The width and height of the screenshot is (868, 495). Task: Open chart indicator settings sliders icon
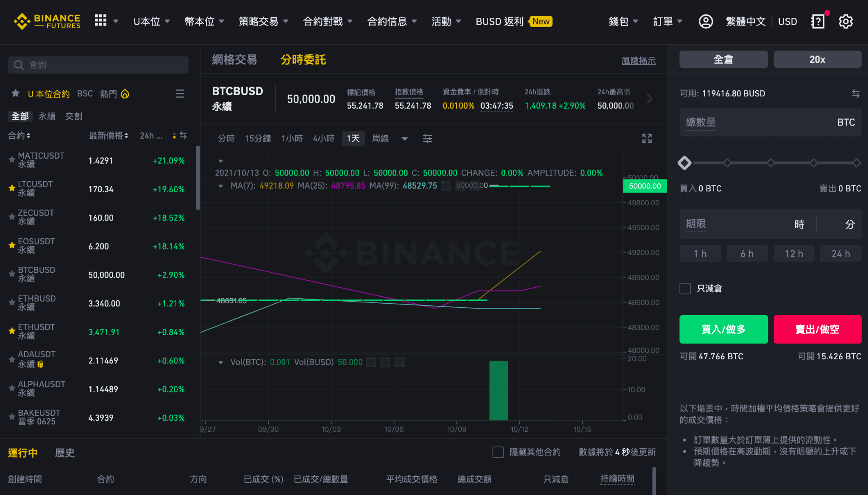pos(428,139)
